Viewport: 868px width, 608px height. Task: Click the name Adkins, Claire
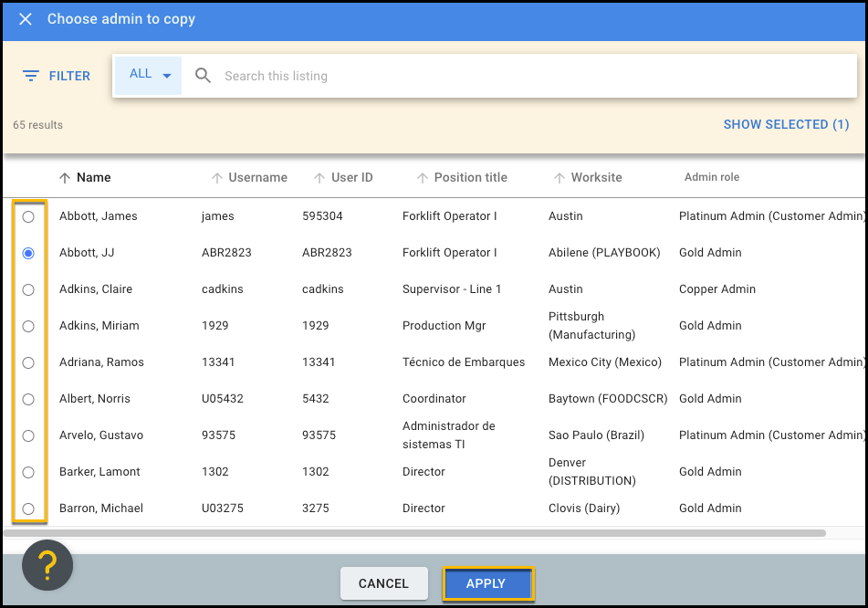pos(96,289)
